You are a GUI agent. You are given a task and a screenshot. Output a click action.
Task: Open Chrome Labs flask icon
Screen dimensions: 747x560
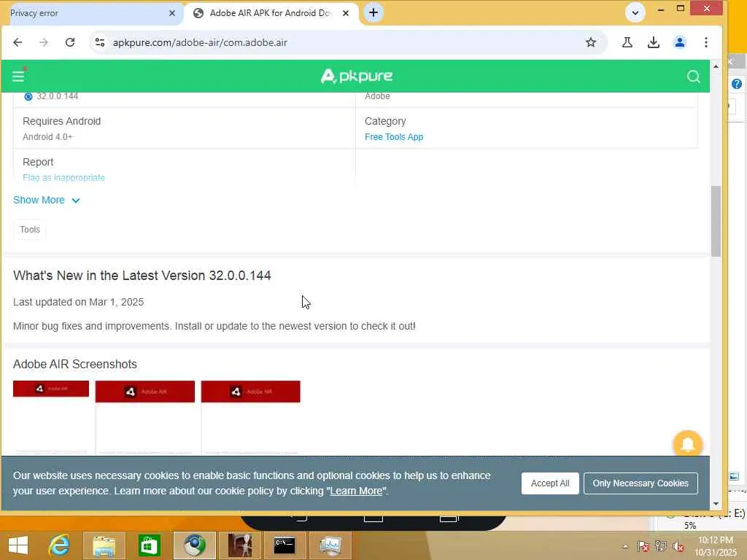(x=627, y=42)
